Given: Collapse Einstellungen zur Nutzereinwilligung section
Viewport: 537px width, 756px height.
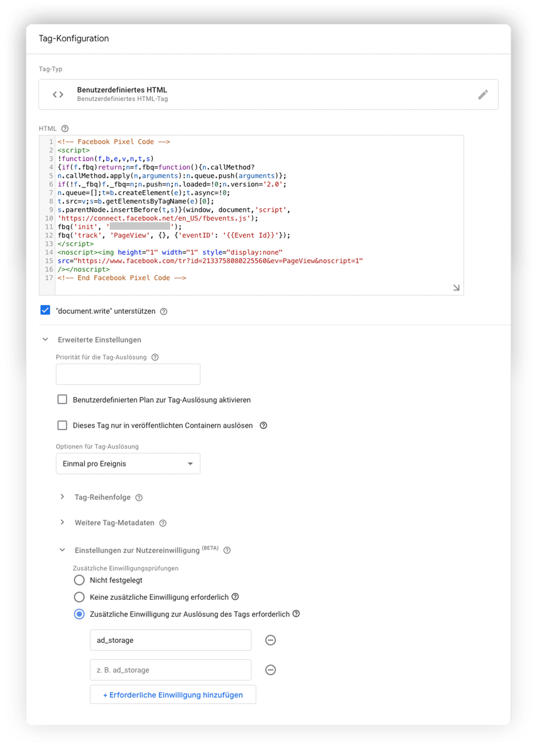Looking at the screenshot, I should (62, 550).
